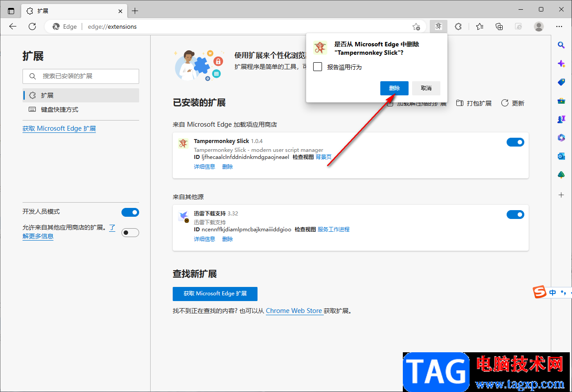
Task: Confirm removal with the blue 删除 button
Action: (x=394, y=88)
